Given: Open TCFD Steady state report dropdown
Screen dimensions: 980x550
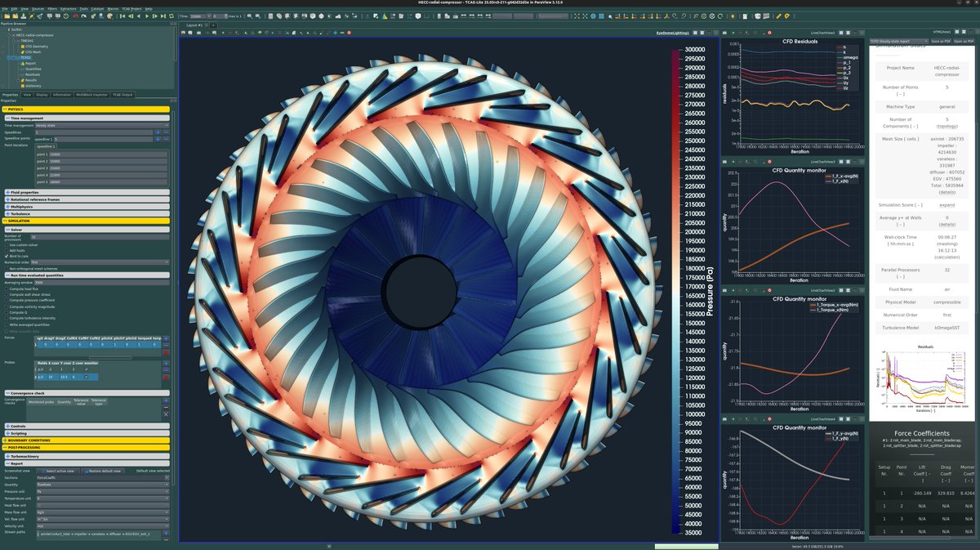Looking at the screenshot, I should (x=898, y=41).
